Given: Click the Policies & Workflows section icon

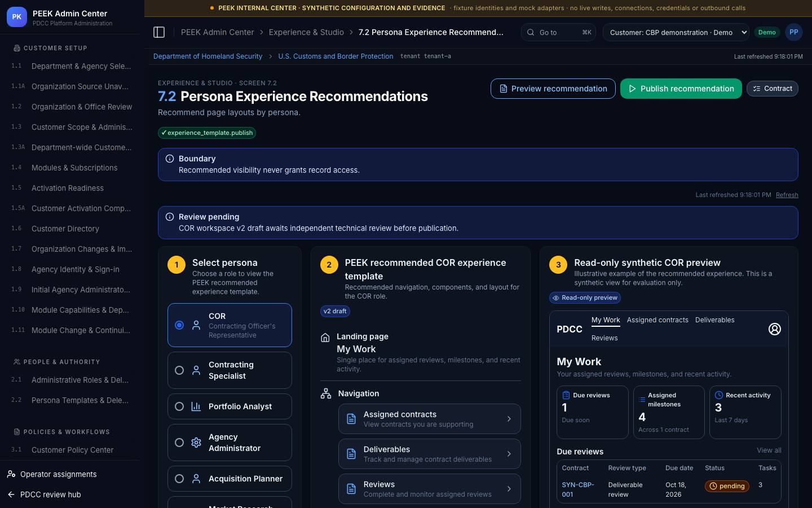Looking at the screenshot, I should [17, 432].
